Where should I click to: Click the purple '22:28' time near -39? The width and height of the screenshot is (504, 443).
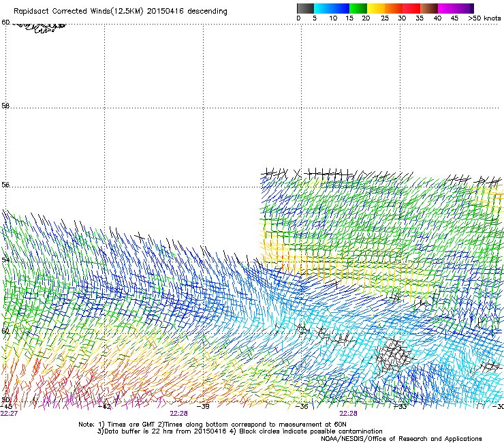(178, 414)
